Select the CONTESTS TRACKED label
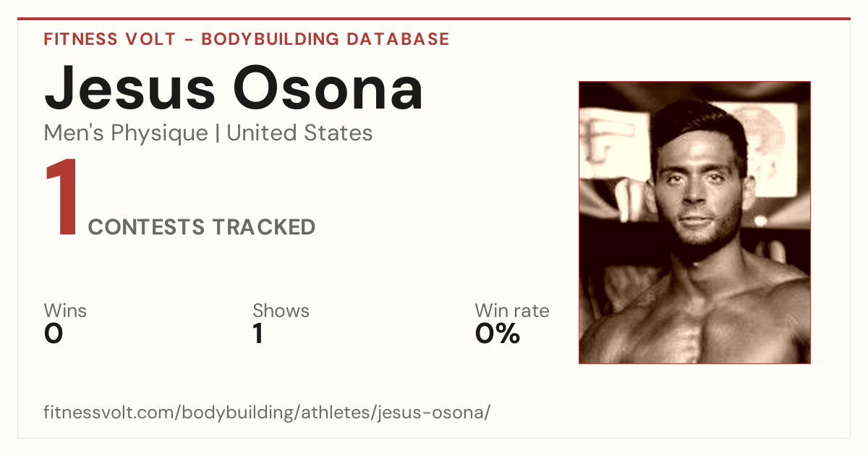868x456 pixels. click(202, 227)
